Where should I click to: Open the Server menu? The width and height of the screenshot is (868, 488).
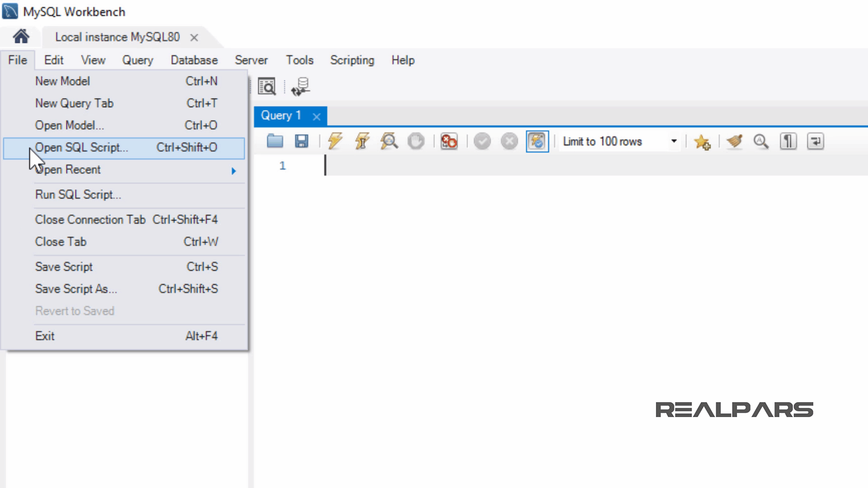[251, 60]
